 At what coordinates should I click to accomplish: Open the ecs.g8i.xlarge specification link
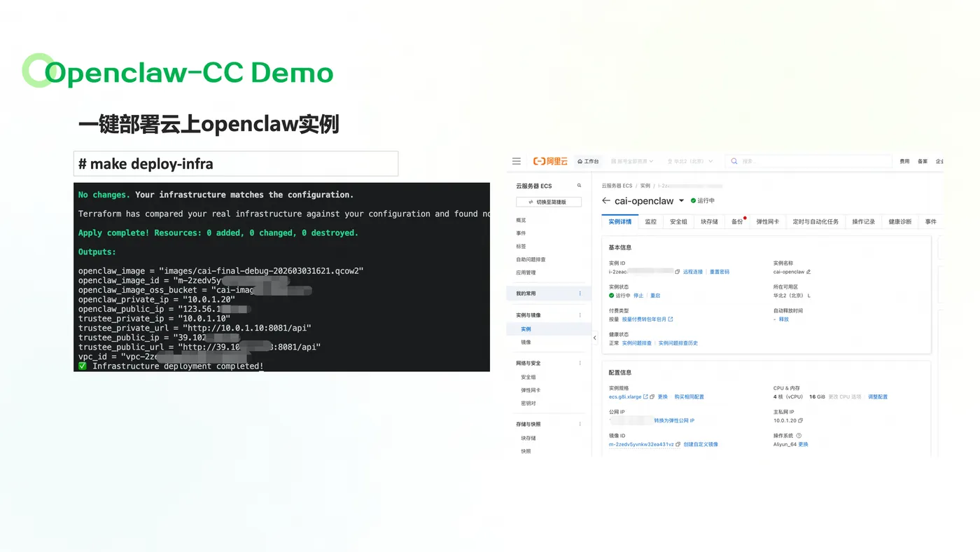tap(625, 396)
